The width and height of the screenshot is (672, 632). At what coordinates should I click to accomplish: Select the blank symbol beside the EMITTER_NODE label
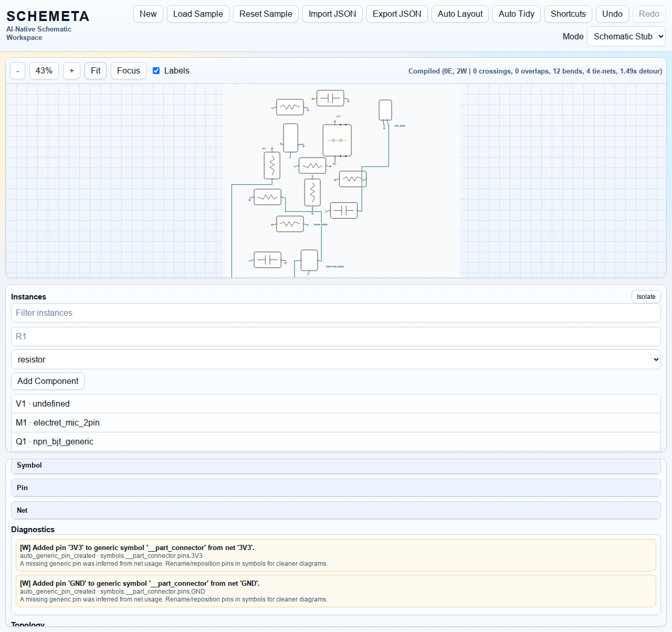tap(309, 260)
